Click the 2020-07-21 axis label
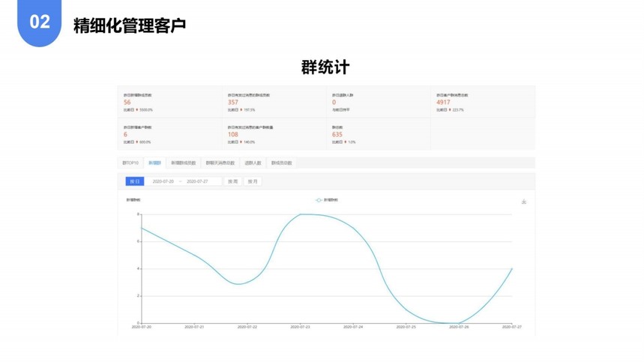 [194, 327]
